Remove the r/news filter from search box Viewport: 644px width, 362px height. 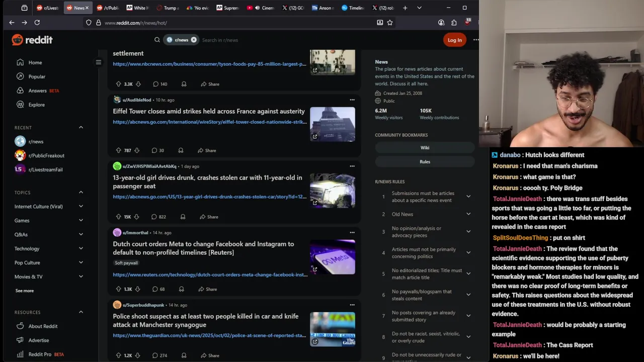tap(194, 40)
